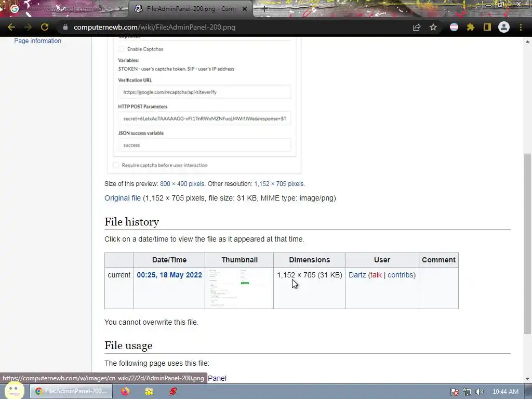The image size is (532, 399).
Task: Click the red flag tray icon
Action: [x=454, y=392]
